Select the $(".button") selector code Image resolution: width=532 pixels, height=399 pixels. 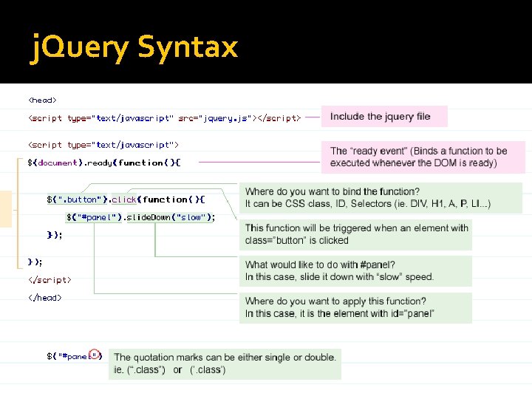(77, 199)
